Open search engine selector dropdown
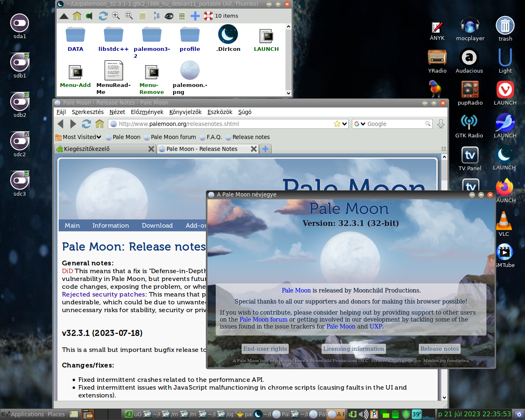The height and width of the screenshot is (420, 525). coord(360,124)
